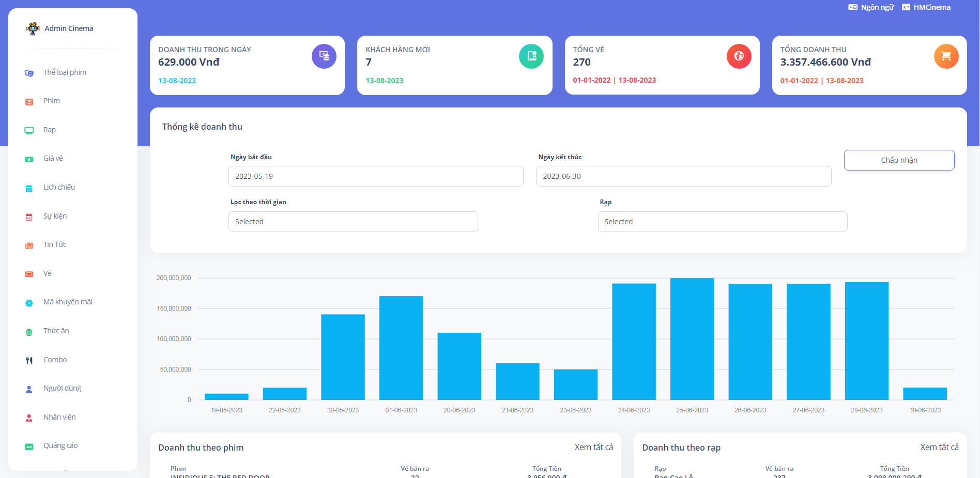Click the HMCinema account card icon
This screenshot has width=980, height=478.
coord(906,7)
